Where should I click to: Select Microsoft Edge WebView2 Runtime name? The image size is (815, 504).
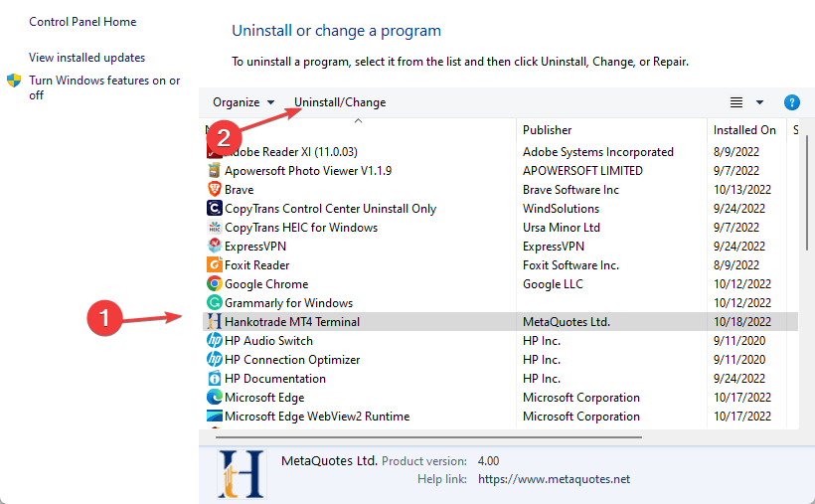coord(317,417)
